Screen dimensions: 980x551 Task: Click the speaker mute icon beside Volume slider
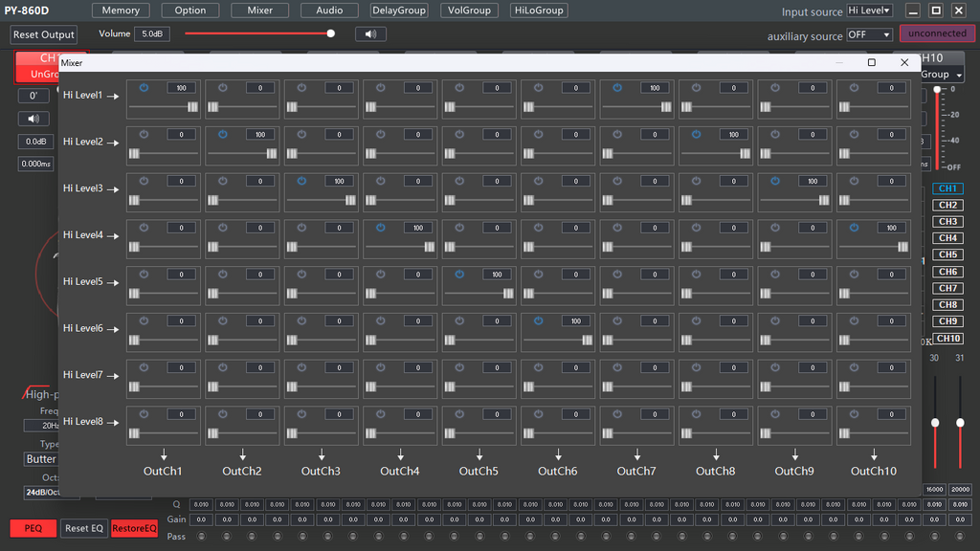(x=370, y=34)
